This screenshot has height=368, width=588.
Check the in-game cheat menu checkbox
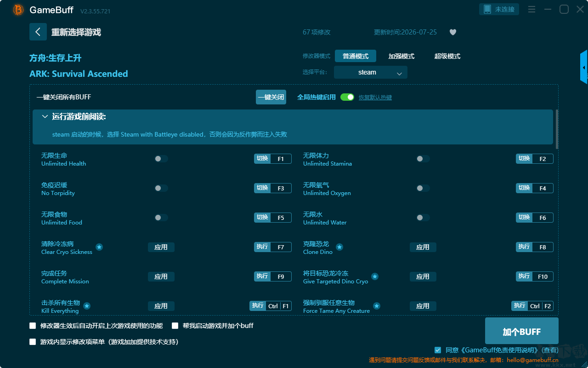[x=33, y=342]
